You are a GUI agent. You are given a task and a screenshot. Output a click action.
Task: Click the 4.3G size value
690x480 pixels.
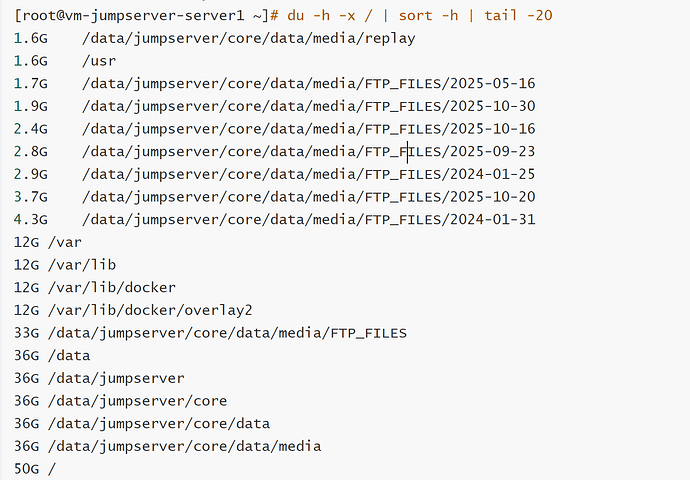[31, 219]
